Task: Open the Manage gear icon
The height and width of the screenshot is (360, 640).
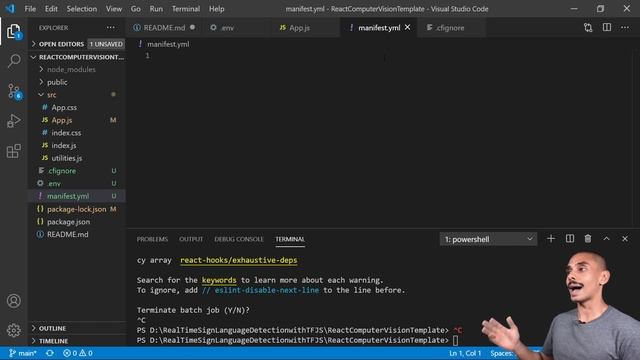Action: point(13,330)
